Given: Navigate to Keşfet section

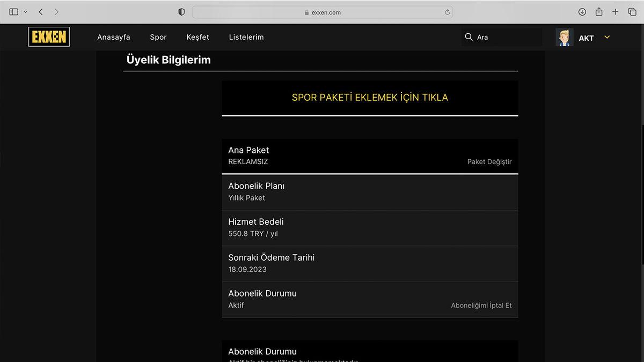Looking at the screenshot, I should (x=197, y=37).
